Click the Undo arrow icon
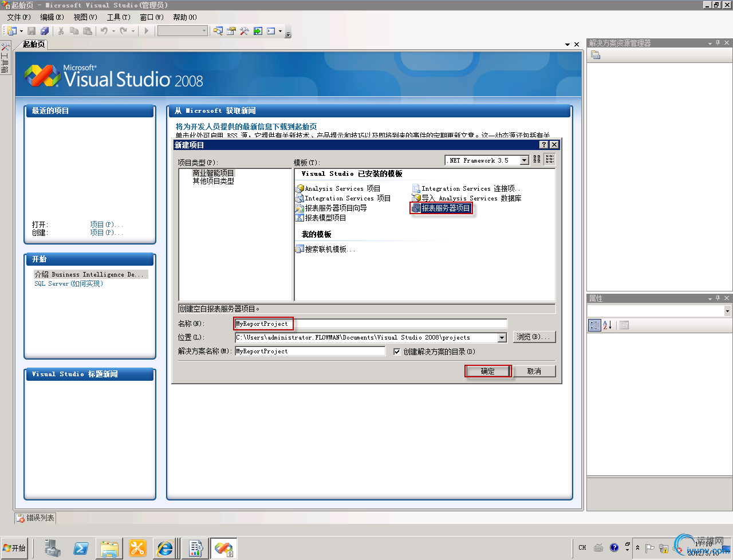The height and width of the screenshot is (560, 733). click(x=104, y=31)
